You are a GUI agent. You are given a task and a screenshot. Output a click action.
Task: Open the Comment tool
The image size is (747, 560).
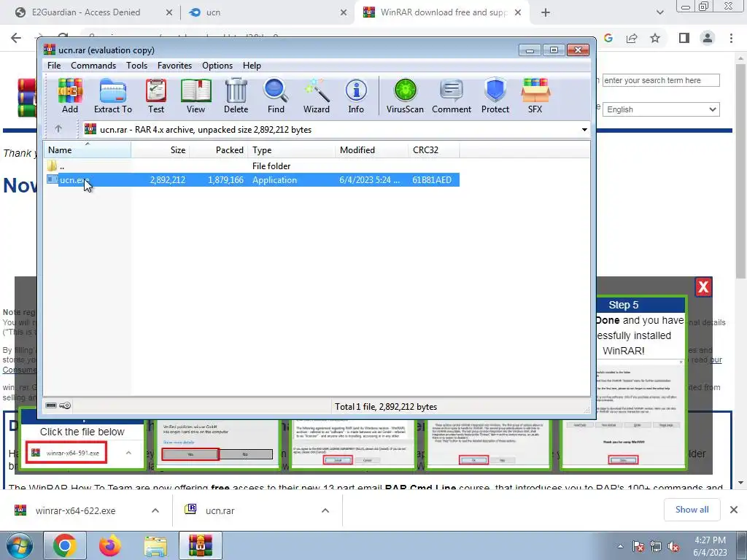point(452,96)
